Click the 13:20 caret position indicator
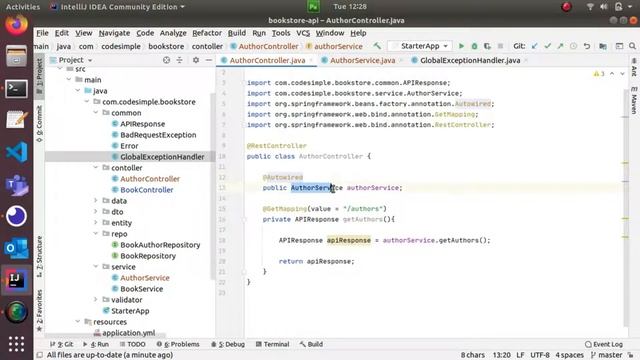Screen dimensions: 640x360 coord(501,355)
